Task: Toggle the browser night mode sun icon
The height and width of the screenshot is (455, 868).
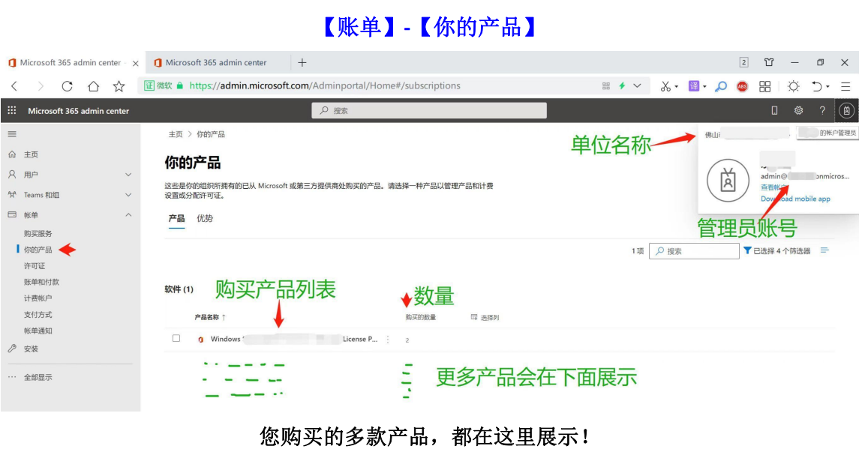Action: [x=793, y=86]
